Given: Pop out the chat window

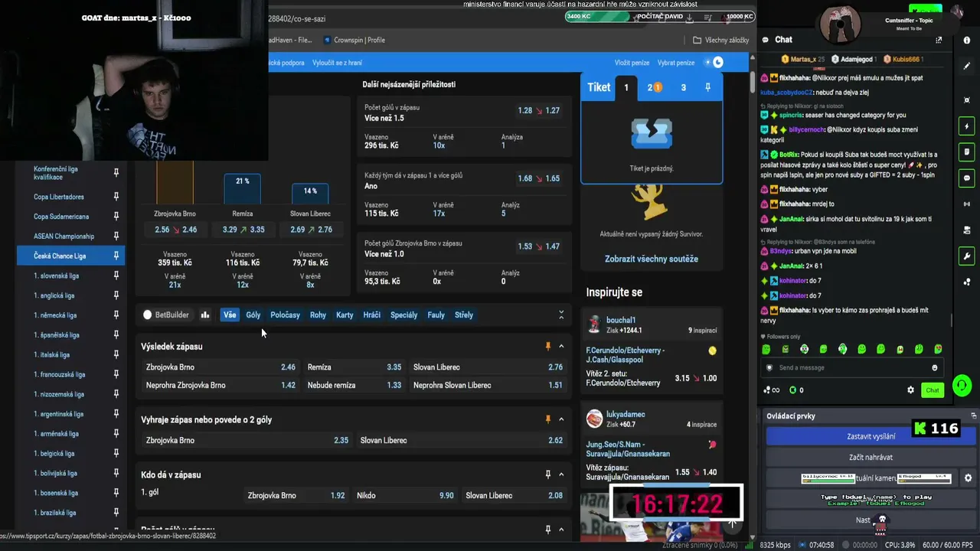Looking at the screenshot, I should point(939,40).
